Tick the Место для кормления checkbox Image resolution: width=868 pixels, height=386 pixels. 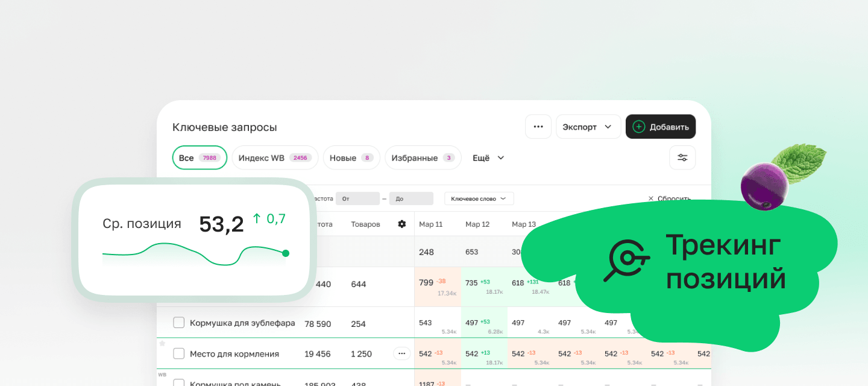(x=178, y=353)
